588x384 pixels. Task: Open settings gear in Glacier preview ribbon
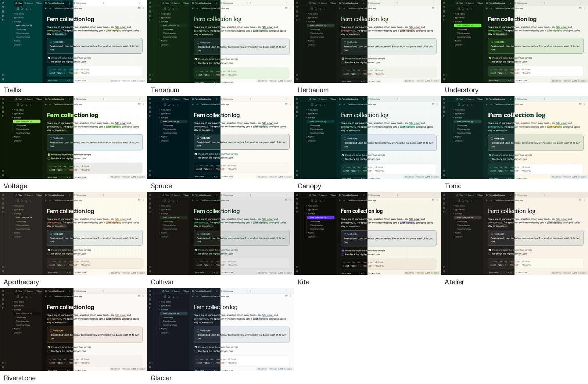[150, 367]
